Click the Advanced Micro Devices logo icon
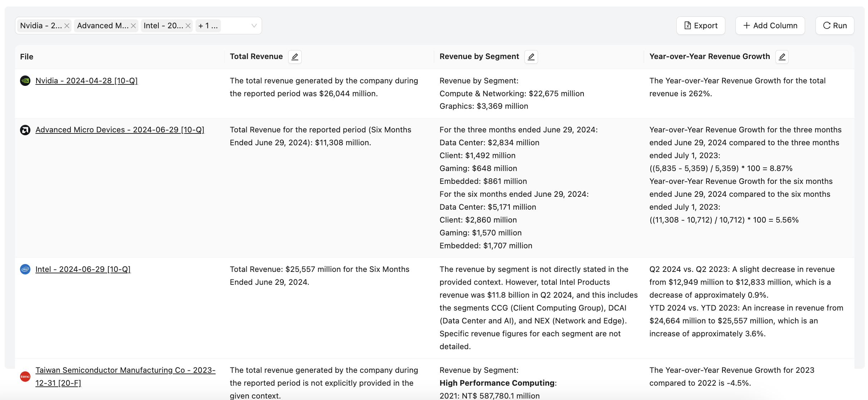Image resolution: width=868 pixels, height=400 pixels. tap(25, 130)
